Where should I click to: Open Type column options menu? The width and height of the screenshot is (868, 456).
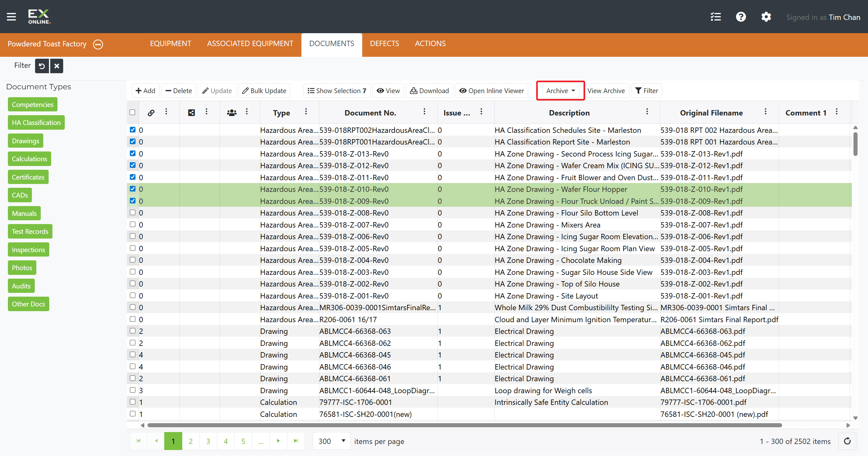point(306,112)
